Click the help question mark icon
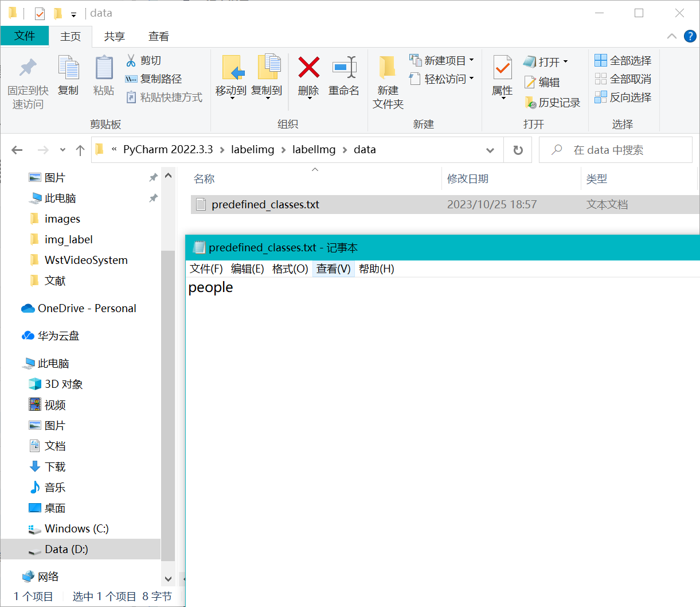Image resolution: width=700 pixels, height=607 pixels. pyautogui.click(x=690, y=36)
